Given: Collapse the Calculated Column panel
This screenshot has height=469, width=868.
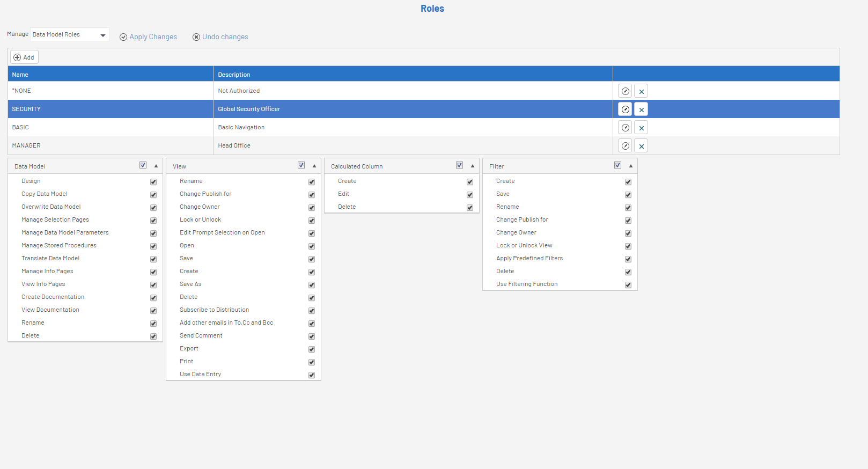Looking at the screenshot, I should pos(473,166).
